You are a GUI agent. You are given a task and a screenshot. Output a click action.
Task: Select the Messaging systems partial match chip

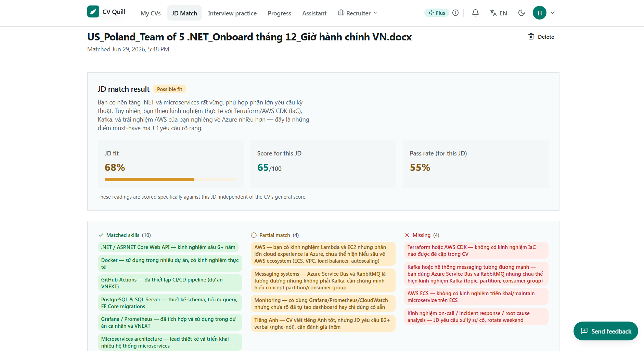coord(323,280)
